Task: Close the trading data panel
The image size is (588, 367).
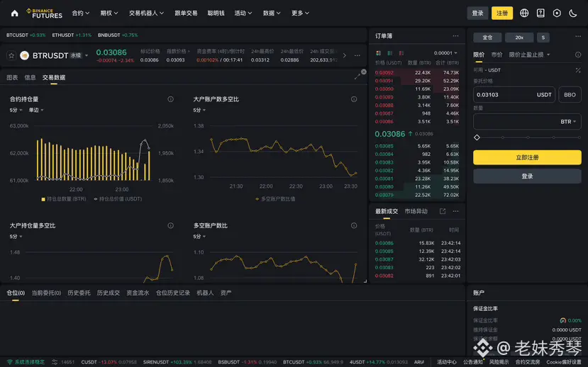Action: click(363, 72)
